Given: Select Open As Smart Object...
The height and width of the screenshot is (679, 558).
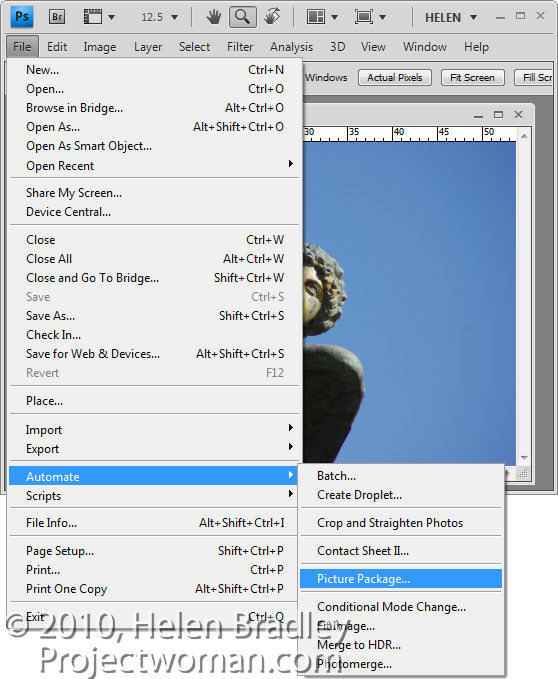Looking at the screenshot, I should click(x=155, y=146).
